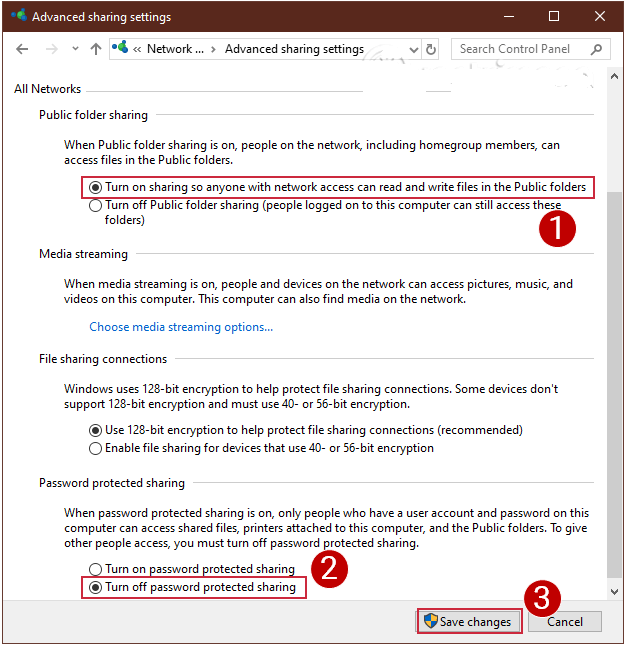Select Turn off password protected sharing
Image resolution: width=624 pixels, height=645 pixels.
point(193,587)
